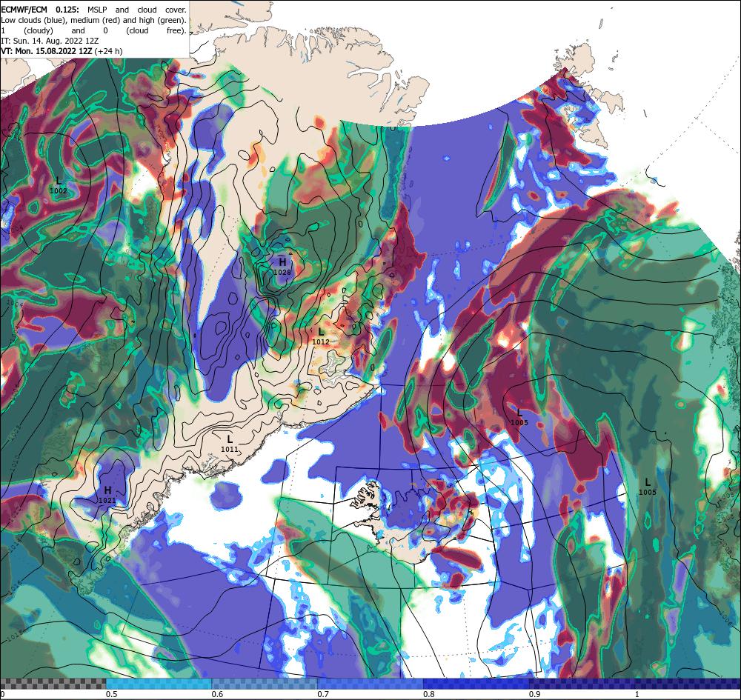This screenshot has height=700, width=741.
Task: Pick the 0.7 to 0.8 legend color segment
Action: point(370,684)
